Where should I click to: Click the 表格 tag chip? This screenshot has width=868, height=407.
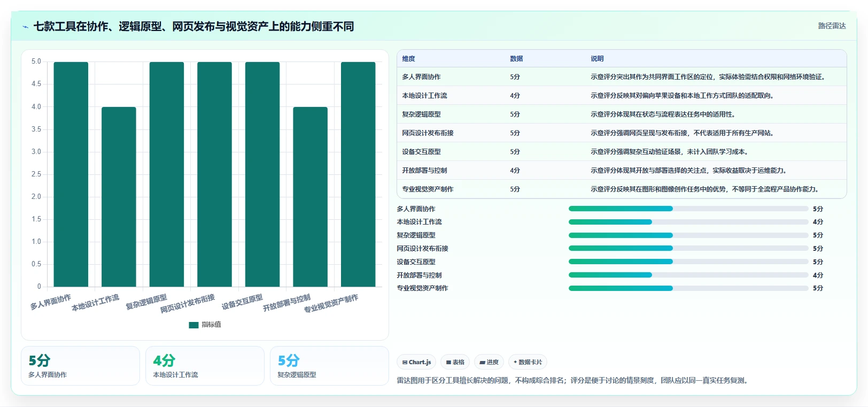(x=455, y=362)
